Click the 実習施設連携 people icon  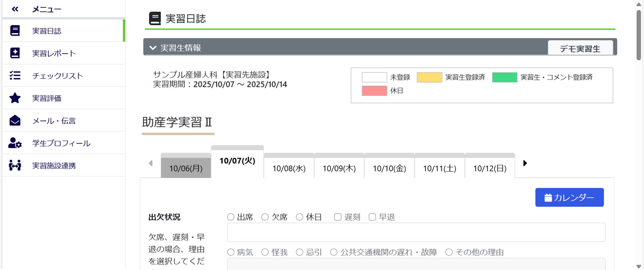pyautogui.click(x=15, y=165)
